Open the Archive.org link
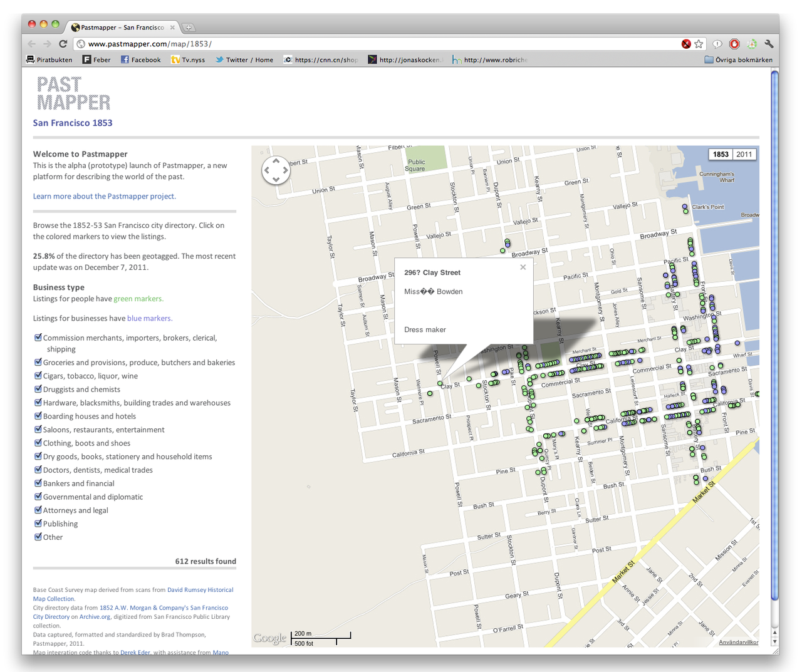This screenshot has width=802, height=672. tap(95, 617)
